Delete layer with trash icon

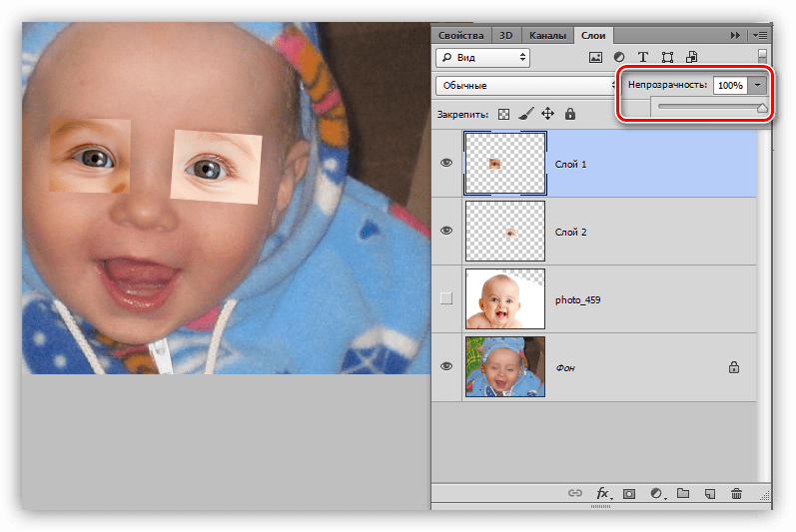point(736,493)
